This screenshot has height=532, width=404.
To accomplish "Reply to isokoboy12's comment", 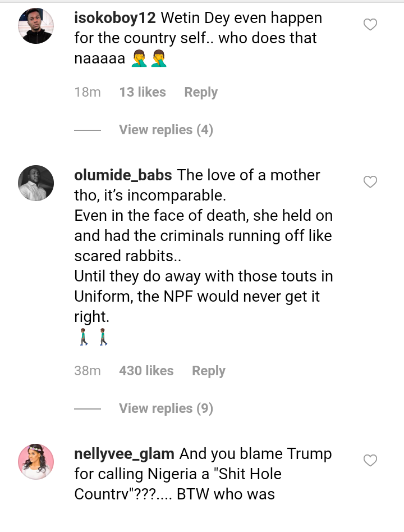I will tap(201, 92).
